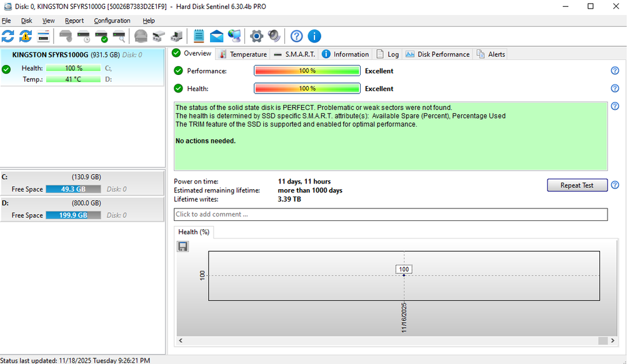Image resolution: width=640 pixels, height=364 pixels.
Task: Click the envelope e-mail icon in toolbar
Action: coord(216,36)
